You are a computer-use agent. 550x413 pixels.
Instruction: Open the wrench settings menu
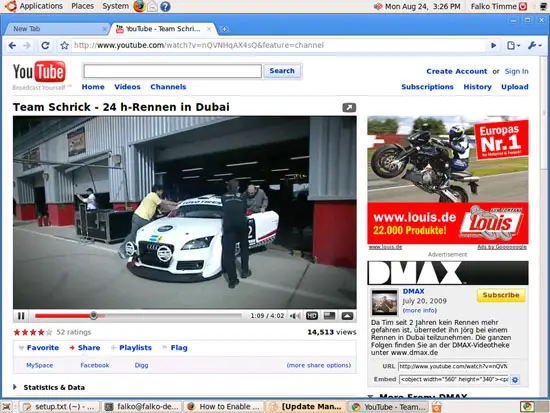pyautogui.click(x=535, y=45)
